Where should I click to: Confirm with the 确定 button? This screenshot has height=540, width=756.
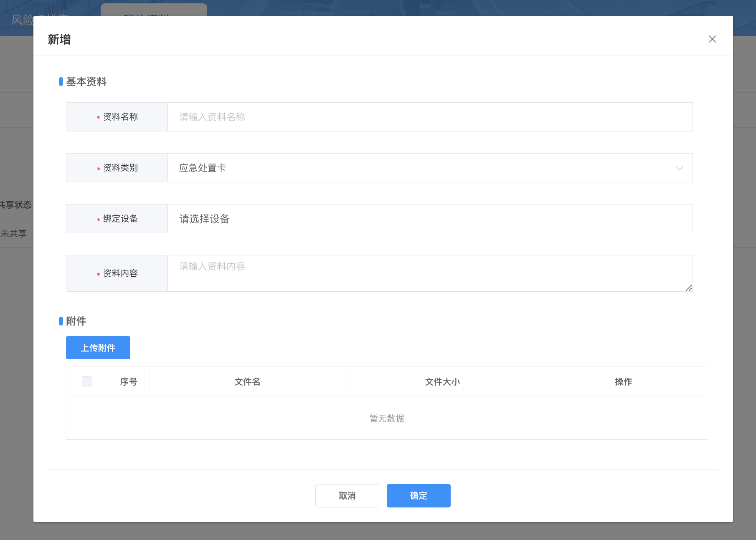[419, 496]
